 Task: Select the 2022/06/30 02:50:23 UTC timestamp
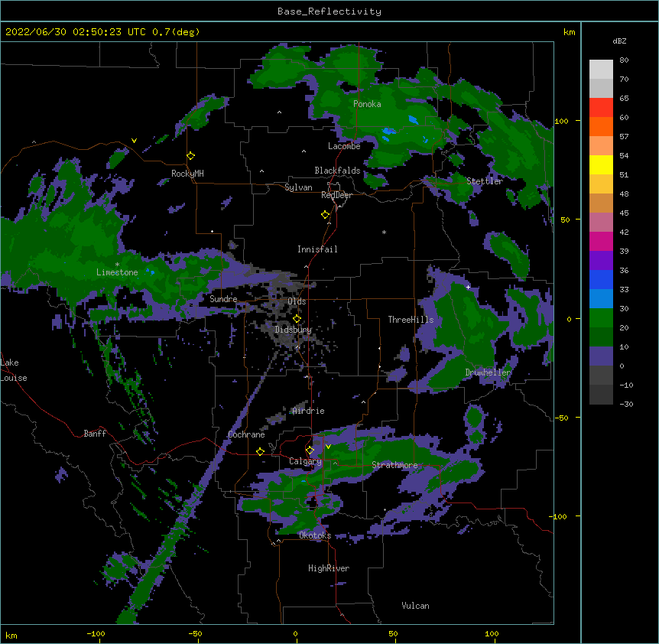[76, 32]
